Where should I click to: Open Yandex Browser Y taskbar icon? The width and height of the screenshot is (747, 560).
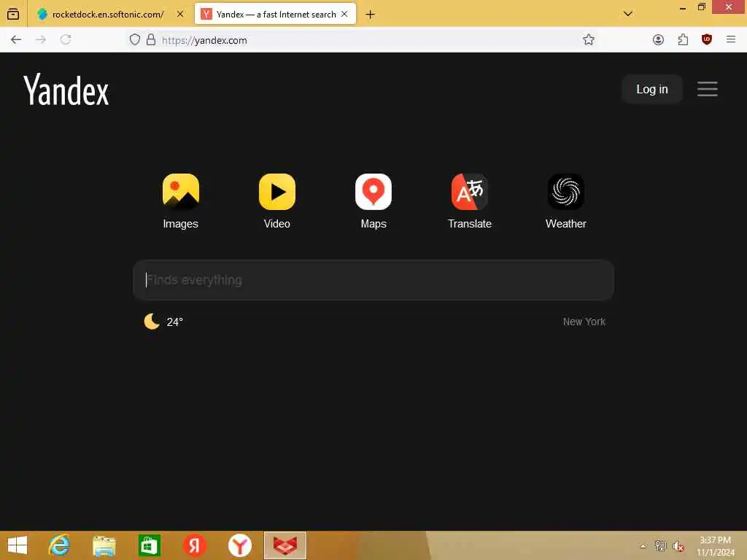coord(239,545)
